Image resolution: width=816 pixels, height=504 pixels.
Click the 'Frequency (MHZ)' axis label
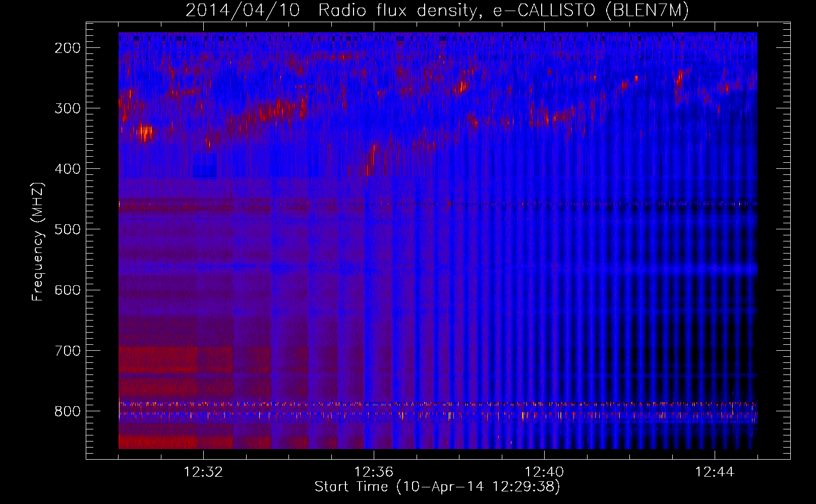[x=38, y=242]
